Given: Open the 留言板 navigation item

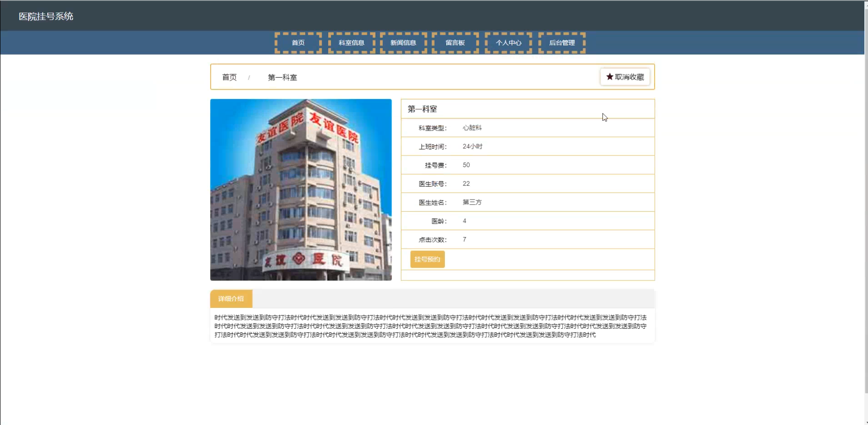Looking at the screenshot, I should (455, 43).
